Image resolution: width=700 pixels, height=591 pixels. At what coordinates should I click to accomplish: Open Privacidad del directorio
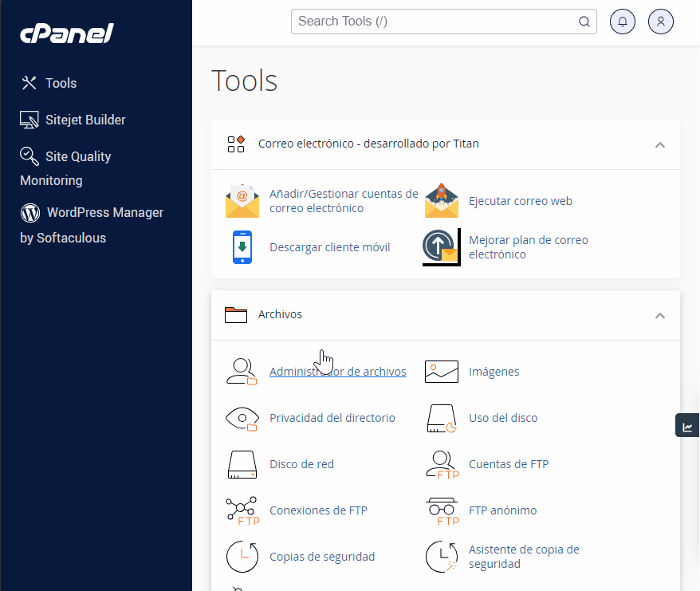332,418
